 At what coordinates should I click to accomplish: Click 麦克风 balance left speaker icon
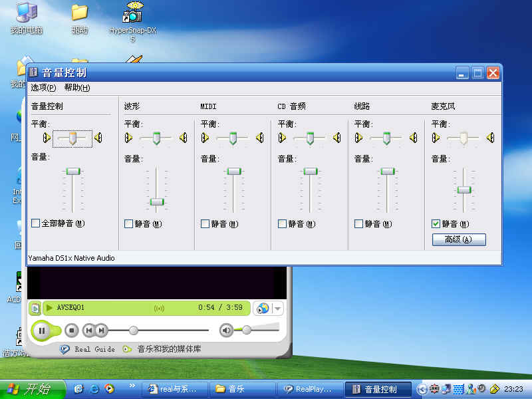tap(436, 138)
